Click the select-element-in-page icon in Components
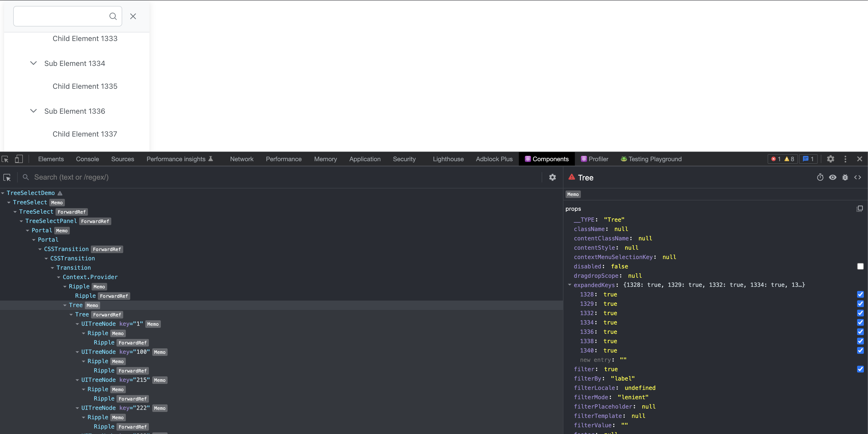 (7, 177)
